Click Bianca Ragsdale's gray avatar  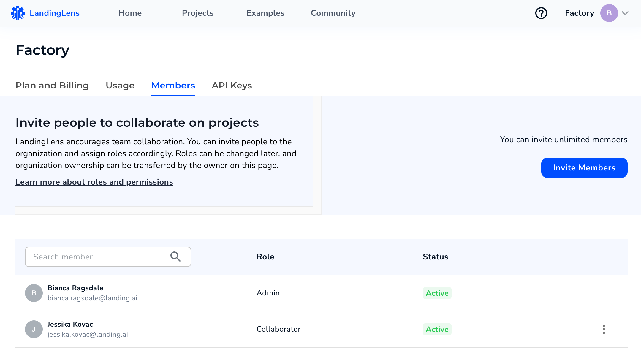[x=34, y=293]
